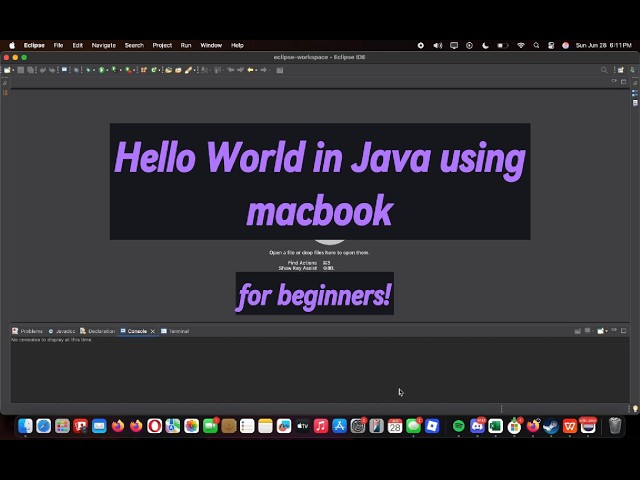Image resolution: width=640 pixels, height=480 pixels.
Task: Open the Run menu
Action: [x=186, y=45]
